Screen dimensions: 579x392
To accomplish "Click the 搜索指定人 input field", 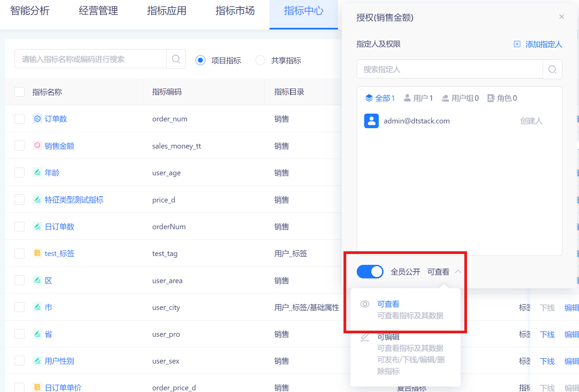I will [449, 70].
